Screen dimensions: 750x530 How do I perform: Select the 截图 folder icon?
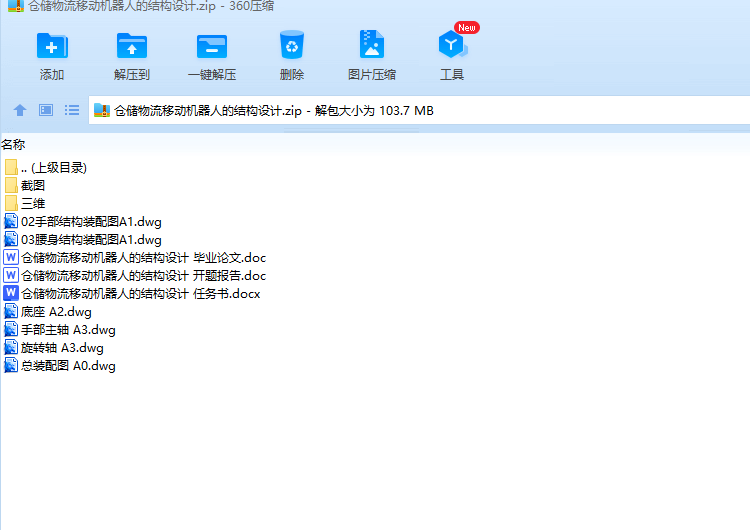(11, 185)
